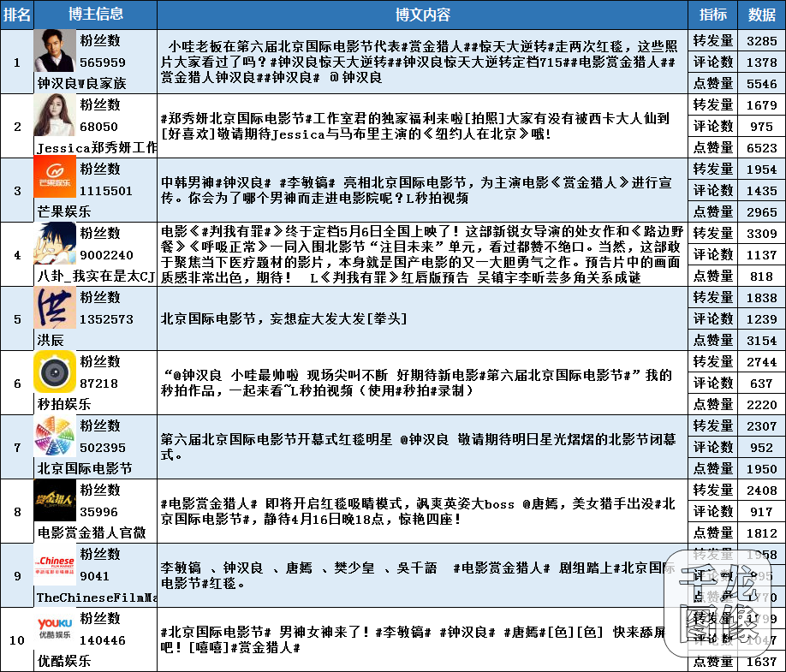Click the anime avatar of 八卦_我实在是太CJ

[x=55, y=243]
